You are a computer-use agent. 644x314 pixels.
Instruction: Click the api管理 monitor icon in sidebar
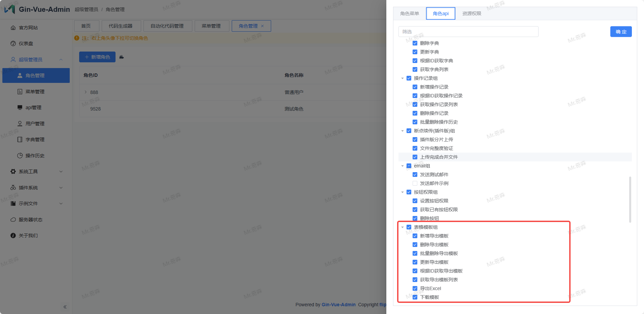point(20,107)
